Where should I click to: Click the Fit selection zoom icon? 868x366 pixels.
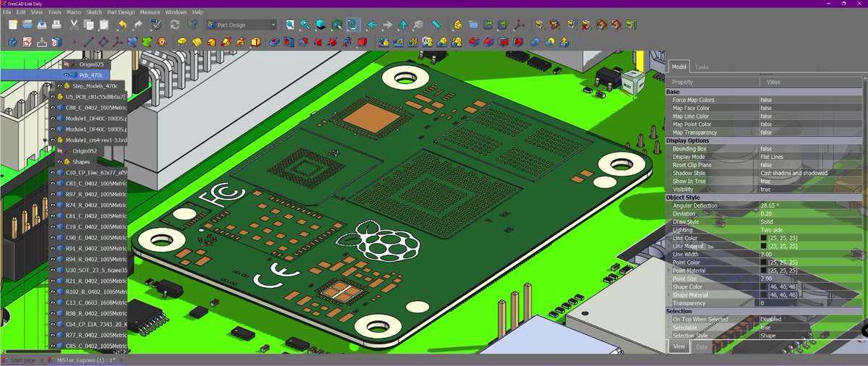[305, 25]
